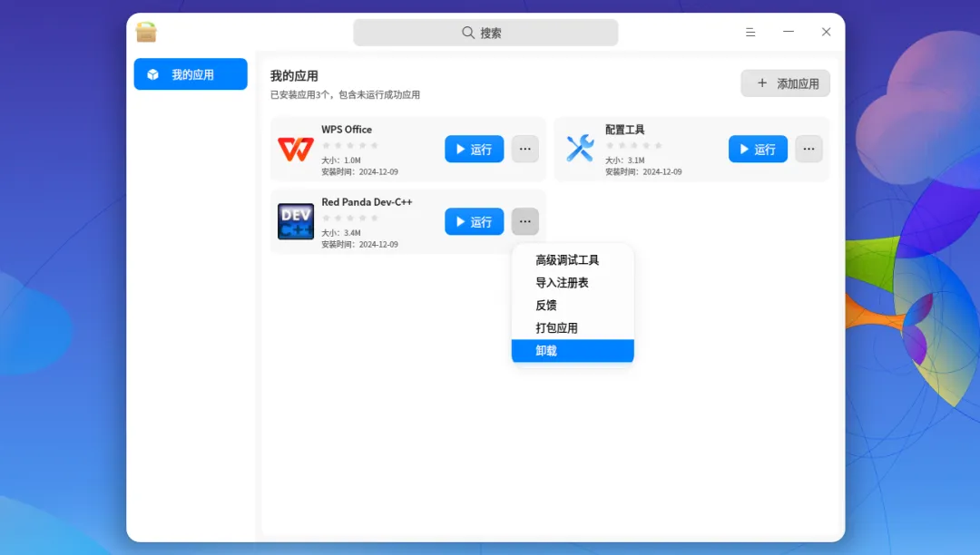Click Red Panda Dev-C++ star rating

(x=350, y=218)
